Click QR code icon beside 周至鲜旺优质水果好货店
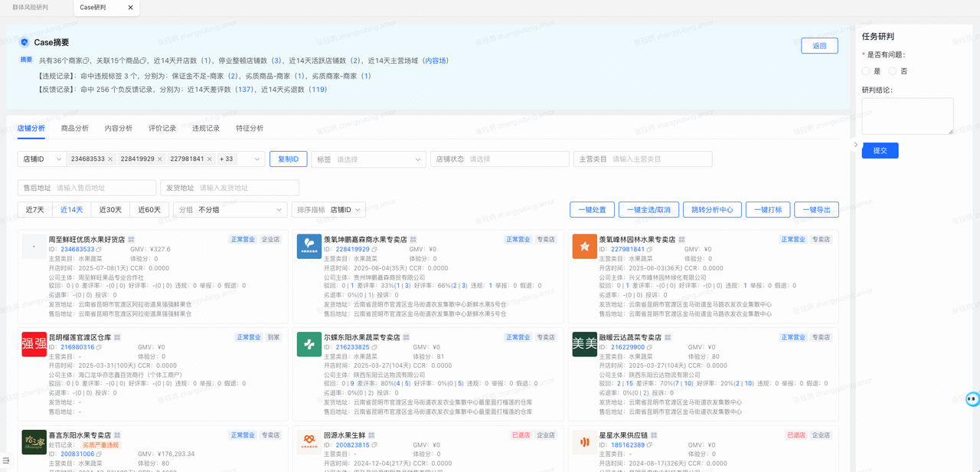 pyautogui.click(x=131, y=240)
